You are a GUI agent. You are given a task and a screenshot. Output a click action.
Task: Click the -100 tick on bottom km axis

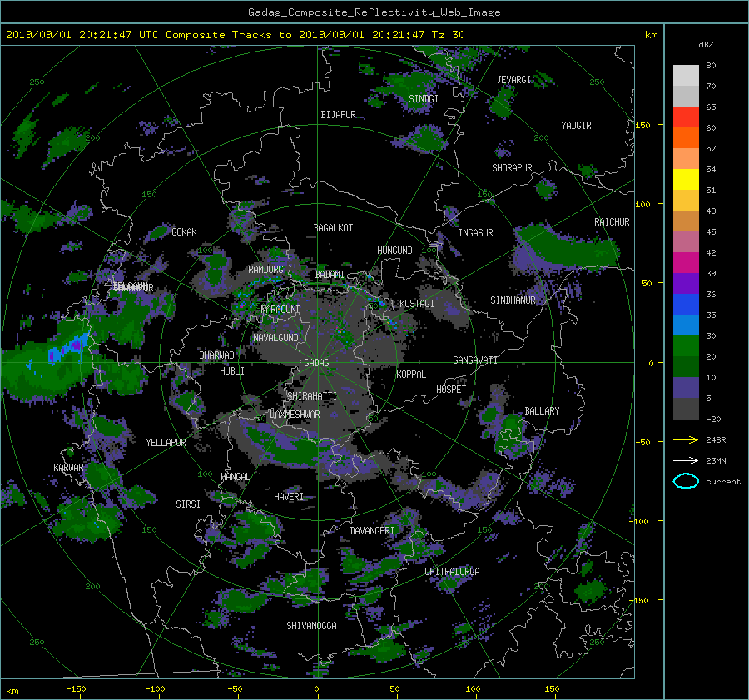(155, 689)
